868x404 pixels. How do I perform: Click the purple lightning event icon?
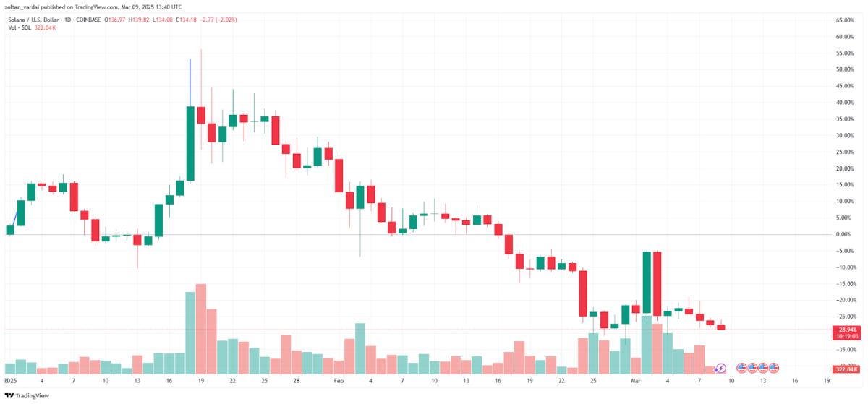pyautogui.click(x=720, y=368)
